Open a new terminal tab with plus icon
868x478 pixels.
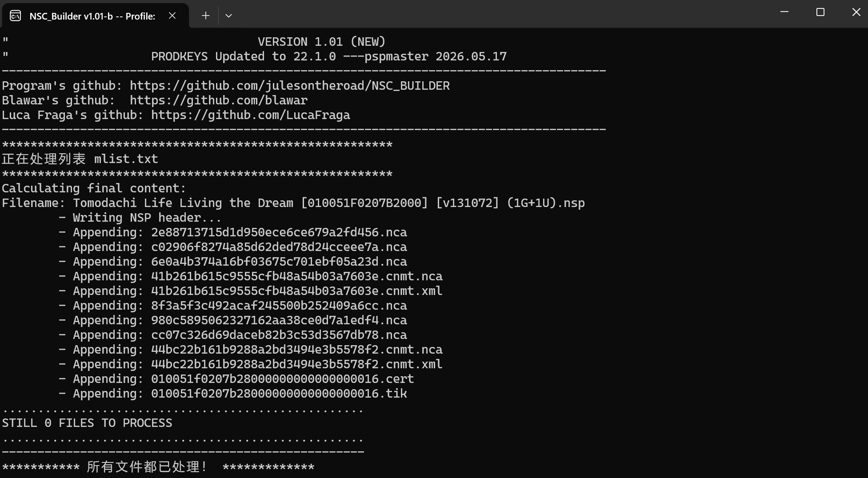coord(205,16)
